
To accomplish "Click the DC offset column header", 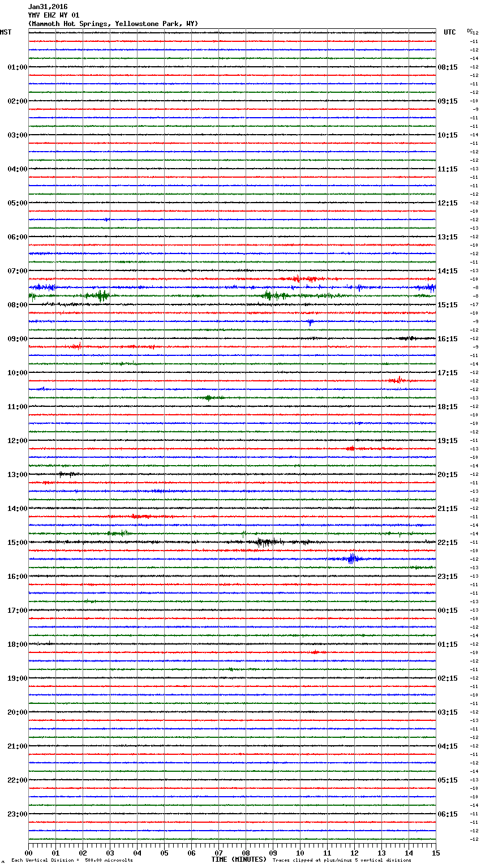I will tap(470, 31).
